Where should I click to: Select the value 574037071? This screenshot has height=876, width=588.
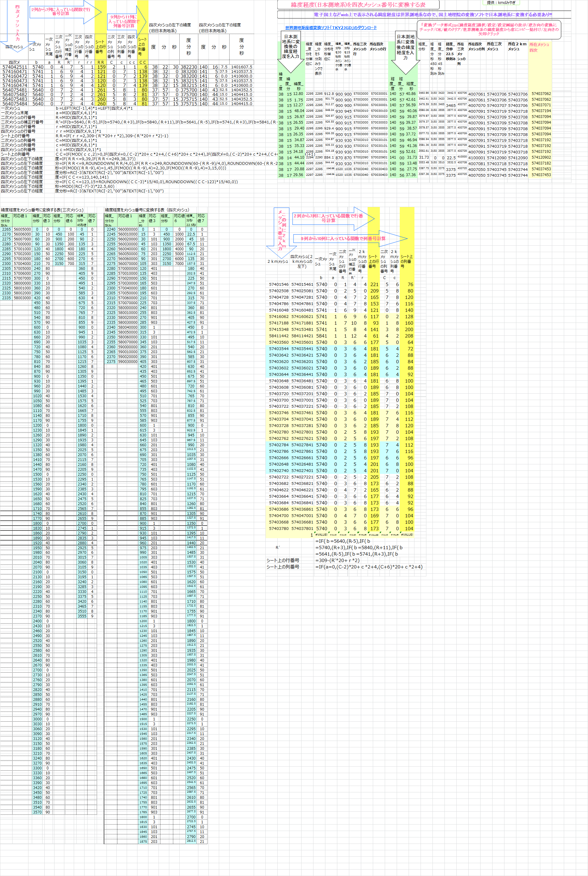tap(541, 105)
